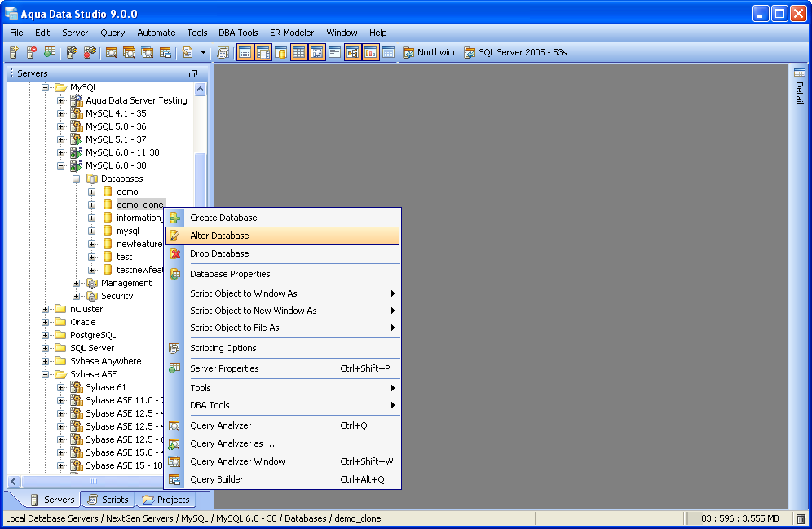Click the form view toolbar icon
The width and height of the screenshot is (812, 529).
coord(334,52)
